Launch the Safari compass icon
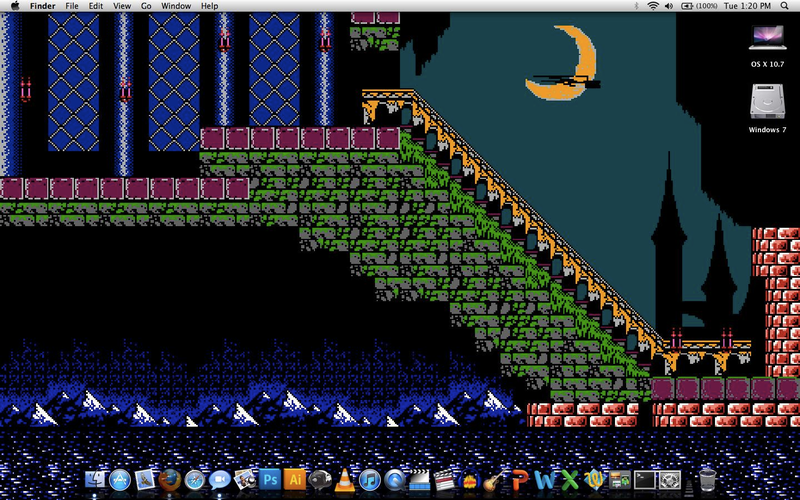800x500 pixels. 195,480
